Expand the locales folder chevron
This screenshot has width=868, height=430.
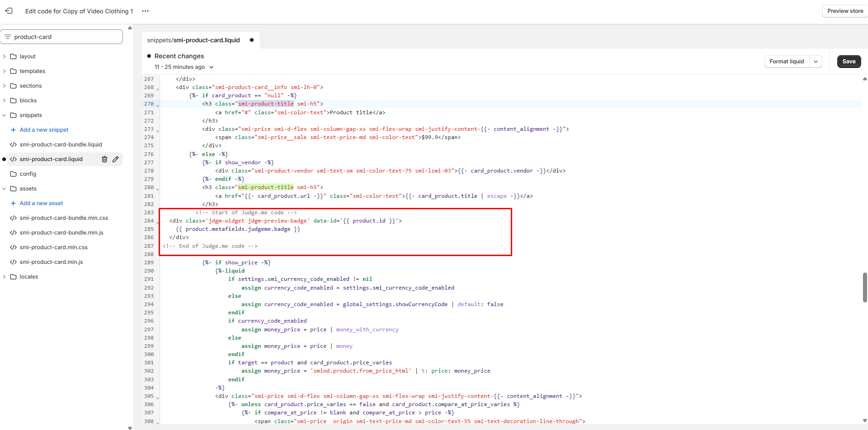click(x=4, y=277)
